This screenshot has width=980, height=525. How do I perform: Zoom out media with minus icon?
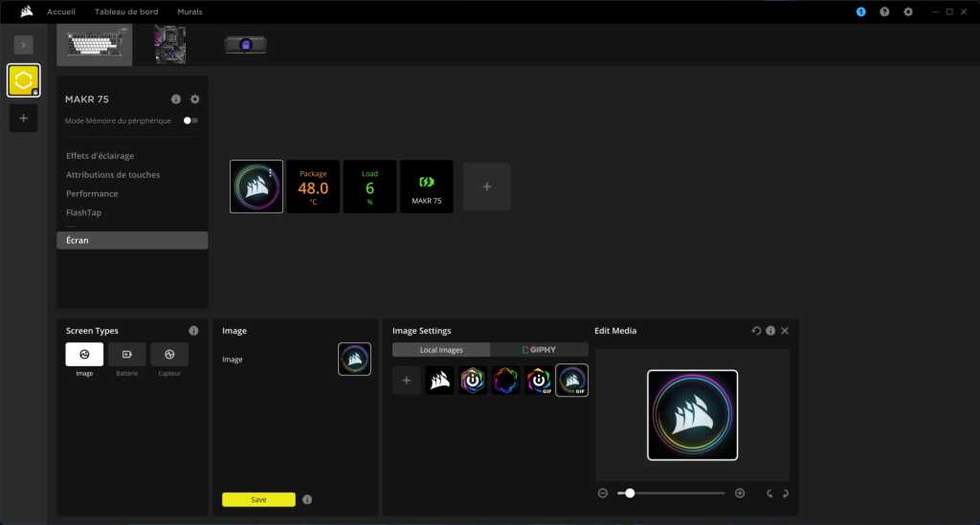coord(603,493)
